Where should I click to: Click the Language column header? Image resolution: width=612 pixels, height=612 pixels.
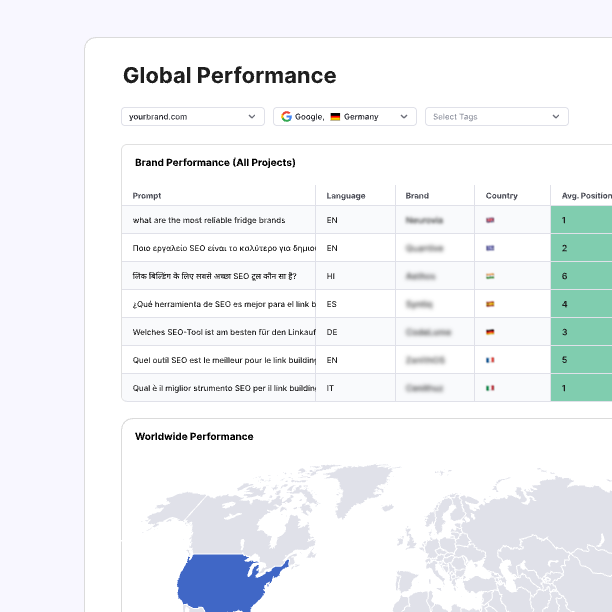(346, 196)
